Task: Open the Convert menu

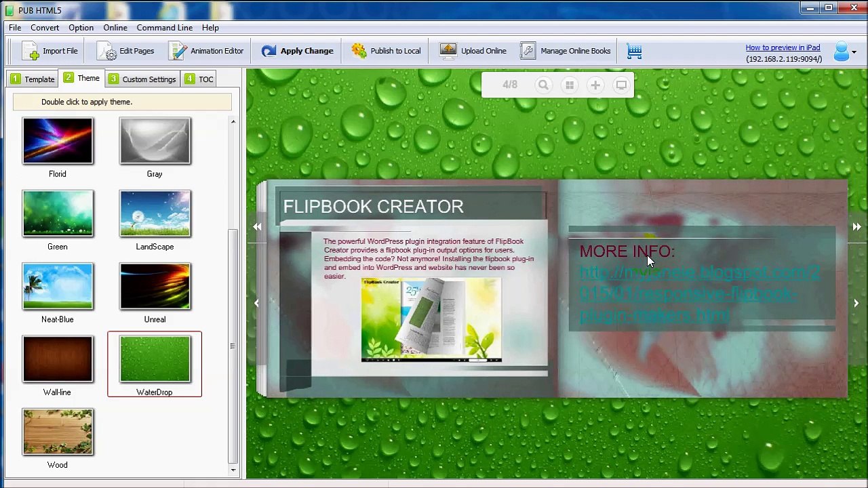Action: point(45,28)
